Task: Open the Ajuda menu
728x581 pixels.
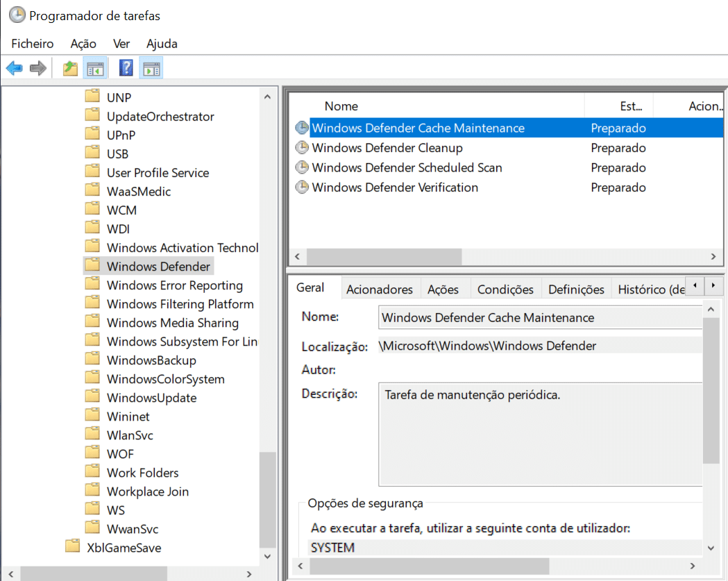Action: (x=162, y=44)
